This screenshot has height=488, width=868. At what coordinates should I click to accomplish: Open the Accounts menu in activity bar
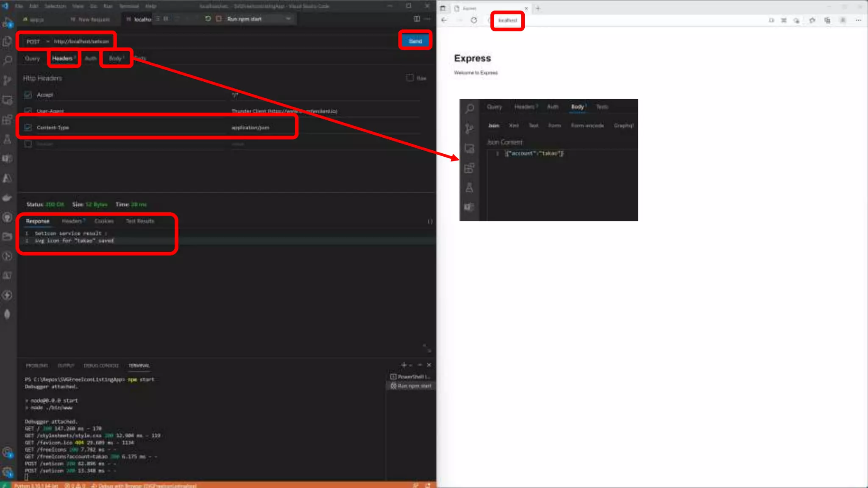tap(7, 453)
